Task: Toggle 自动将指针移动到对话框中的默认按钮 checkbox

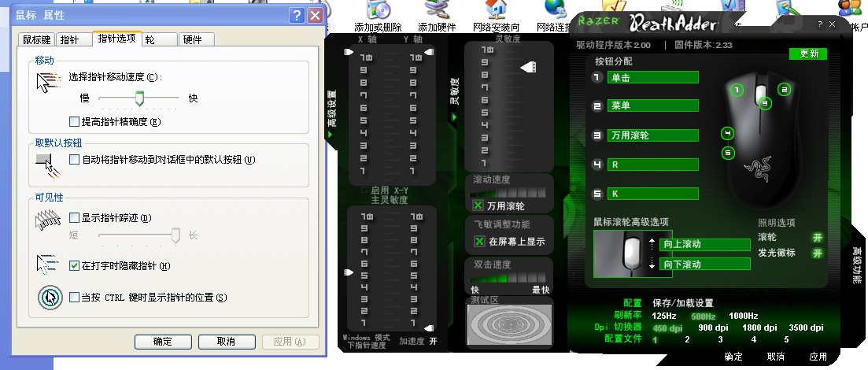Action: [x=74, y=160]
